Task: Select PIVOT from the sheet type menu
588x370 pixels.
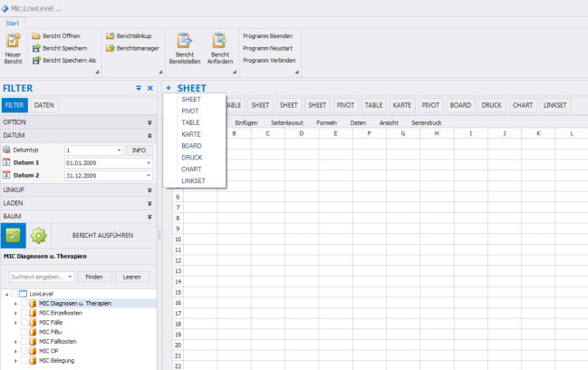Action: coord(190,110)
